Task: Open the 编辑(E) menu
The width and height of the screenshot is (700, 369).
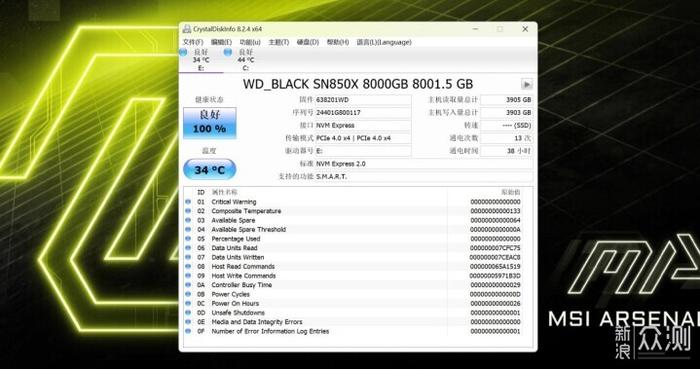Action: click(221, 42)
